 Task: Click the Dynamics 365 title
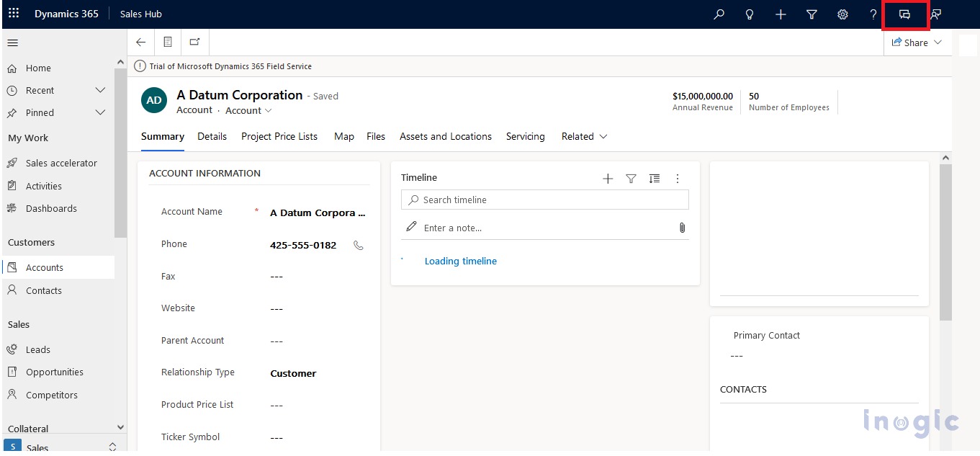click(66, 14)
